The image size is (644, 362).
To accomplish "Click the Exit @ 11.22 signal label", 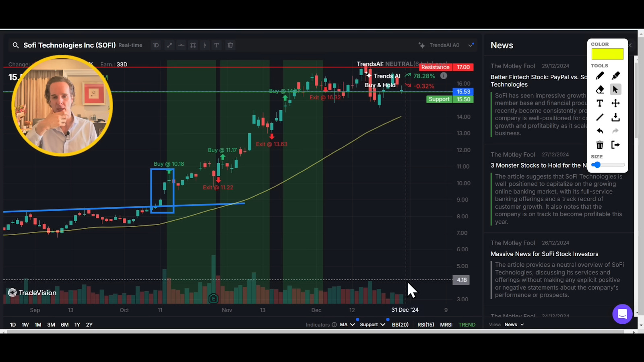I will tap(218, 187).
